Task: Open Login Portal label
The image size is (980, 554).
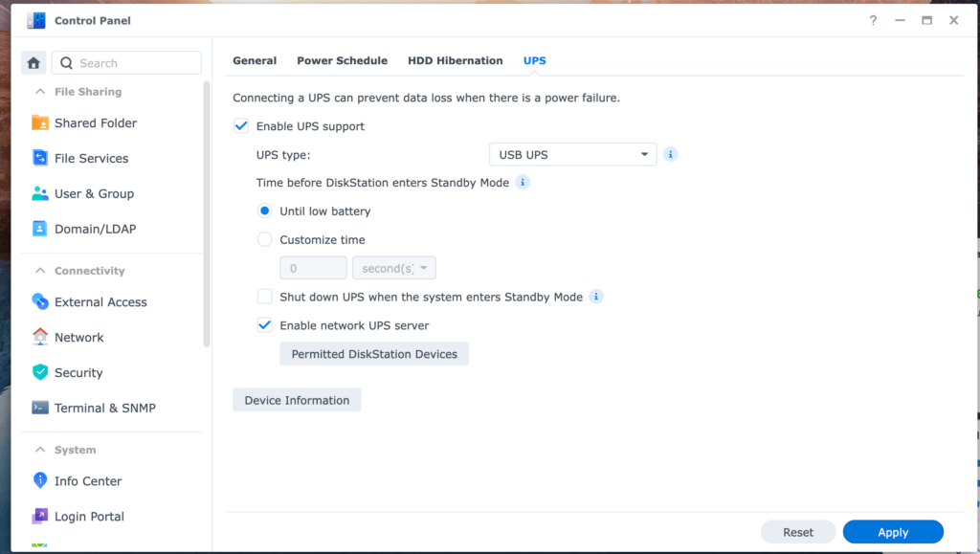Action: (x=89, y=517)
